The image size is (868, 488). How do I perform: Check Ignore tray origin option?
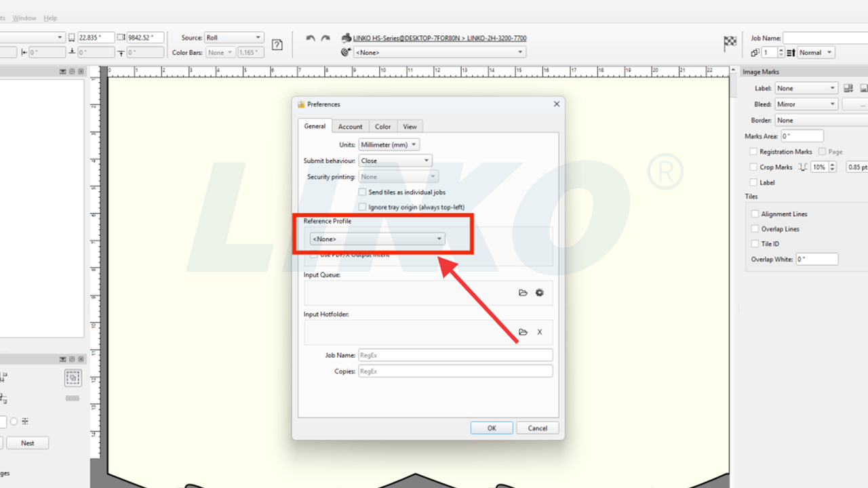click(x=363, y=207)
